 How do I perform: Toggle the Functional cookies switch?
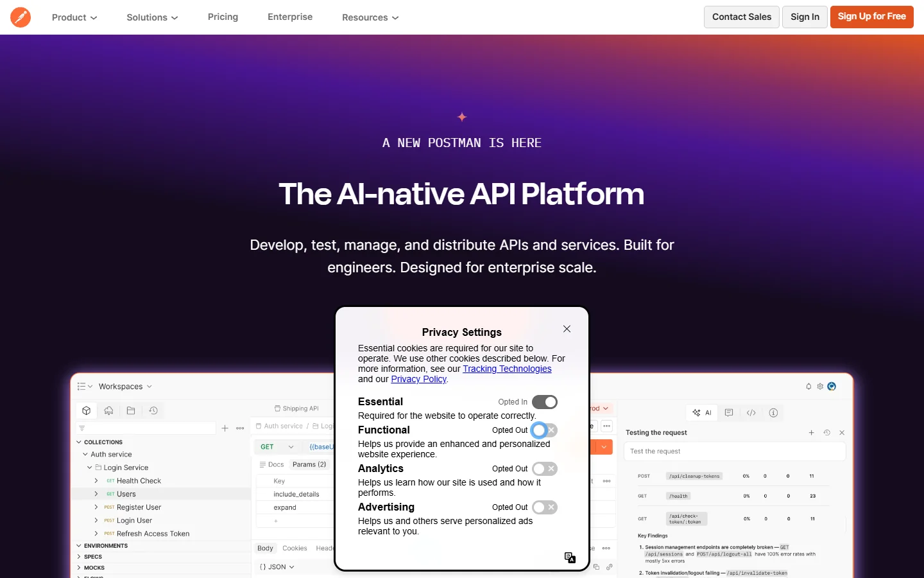tap(545, 430)
